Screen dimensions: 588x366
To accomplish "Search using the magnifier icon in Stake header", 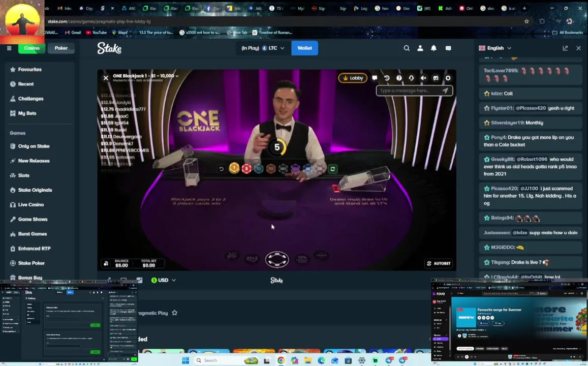I will (x=407, y=48).
